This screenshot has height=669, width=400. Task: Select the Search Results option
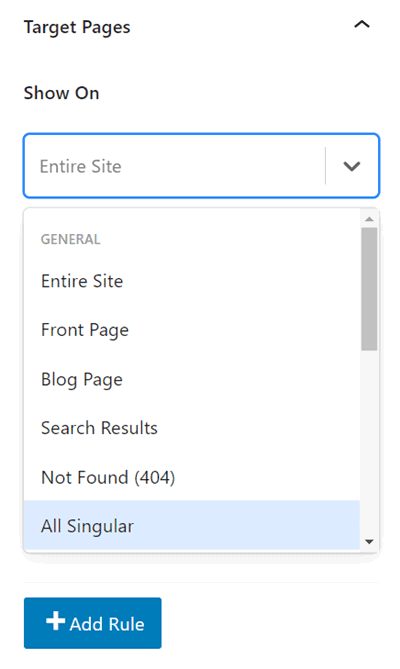click(192, 428)
